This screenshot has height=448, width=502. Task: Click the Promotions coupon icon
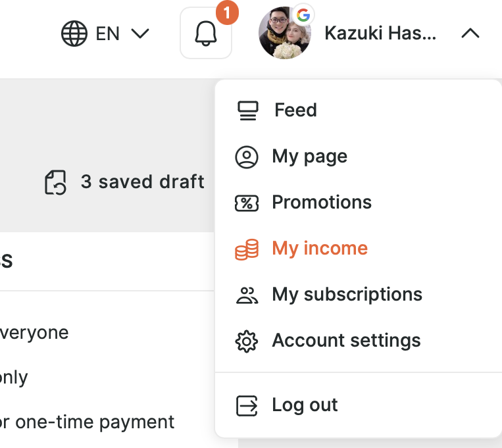tap(247, 203)
